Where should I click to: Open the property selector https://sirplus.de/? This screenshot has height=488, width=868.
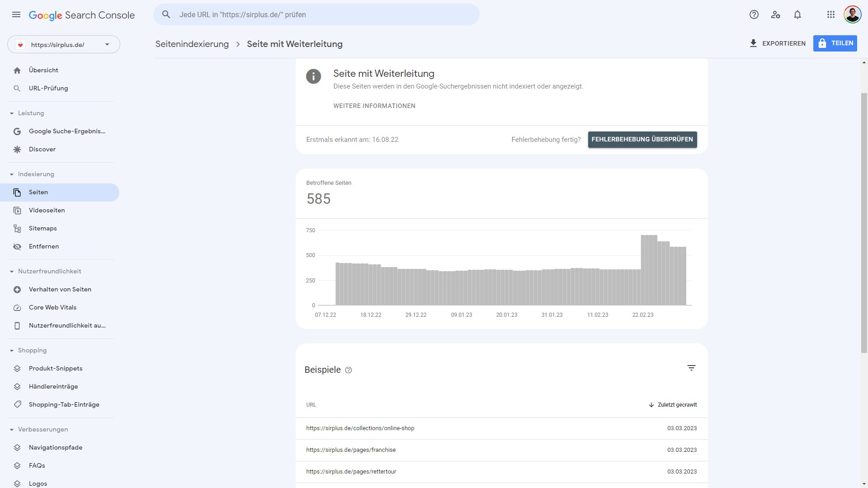point(64,44)
